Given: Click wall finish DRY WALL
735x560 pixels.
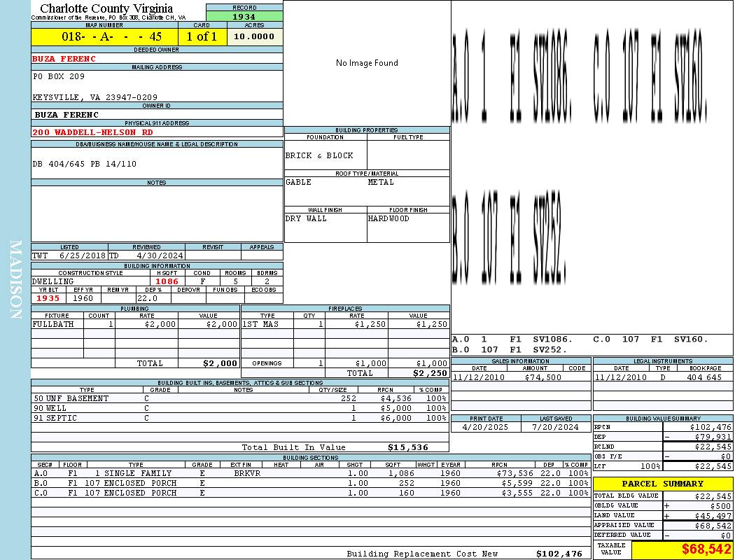Looking at the screenshot, I should pyautogui.click(x=306, y=219).
